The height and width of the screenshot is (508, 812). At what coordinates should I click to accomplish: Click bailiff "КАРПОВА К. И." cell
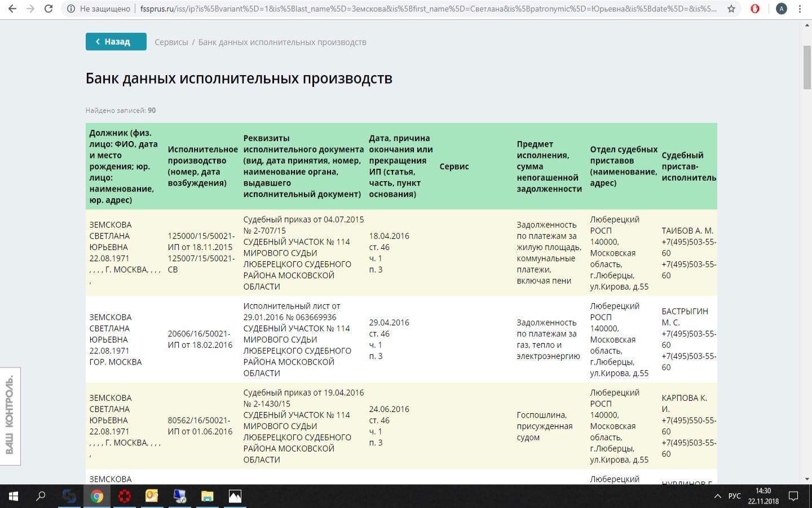tap(689, 426)
